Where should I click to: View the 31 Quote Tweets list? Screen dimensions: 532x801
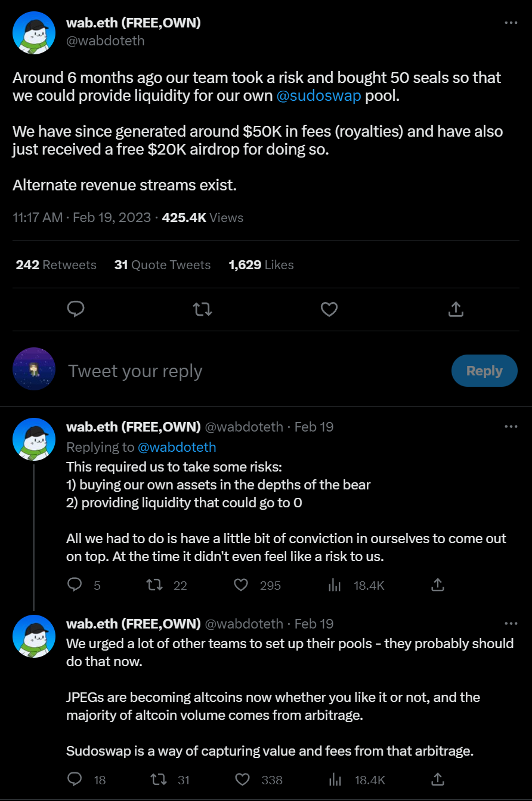[162, 265]
